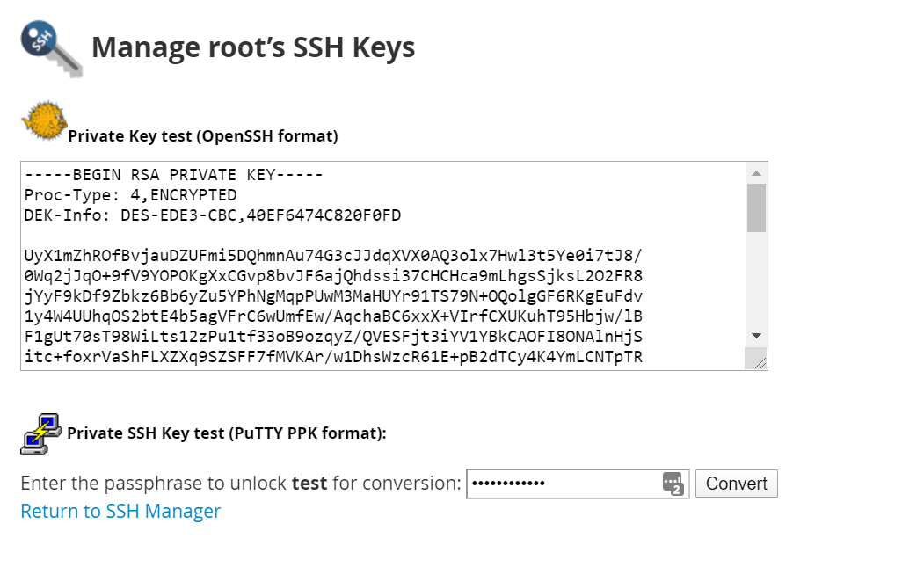Click the Manage root's SSH Keys heading

(x=253, y=47)
